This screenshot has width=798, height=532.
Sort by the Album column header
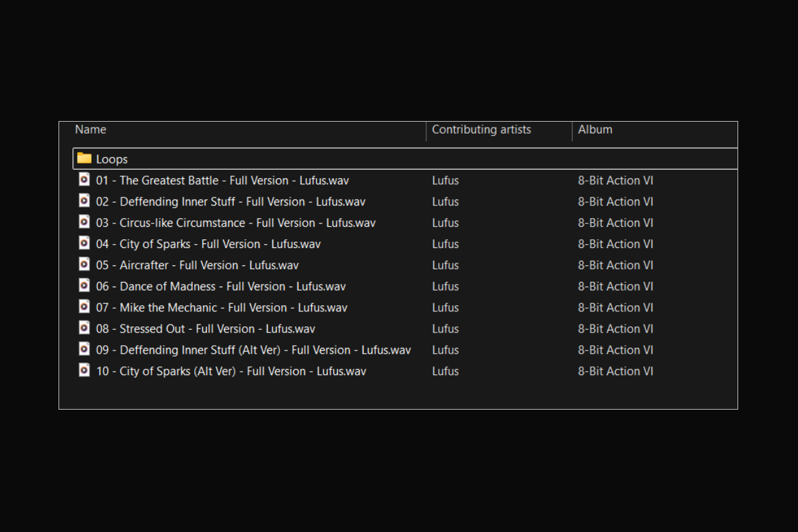595,130
